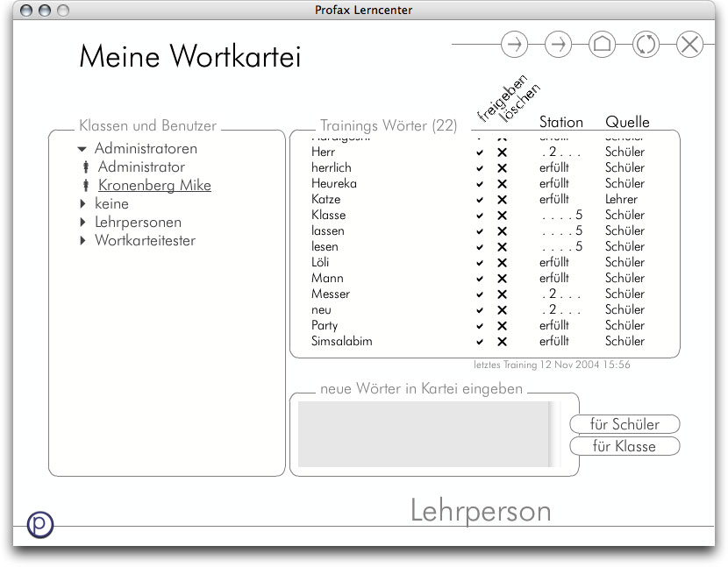Remove Heureka using the löschen X
Screen dimensions: 728x567
pyautogui.click(x=502, y=184)
